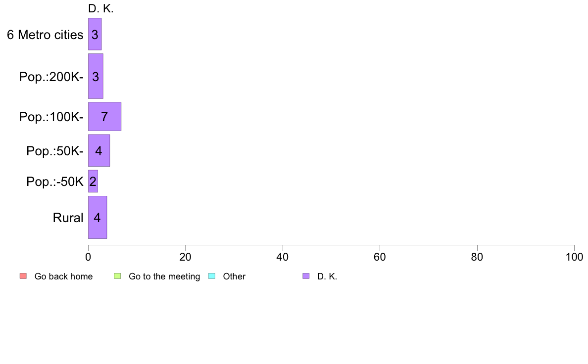Click the Pop.:100K- category label
The height and width of the screenshot is (364, 588).
tap(51, 117)
